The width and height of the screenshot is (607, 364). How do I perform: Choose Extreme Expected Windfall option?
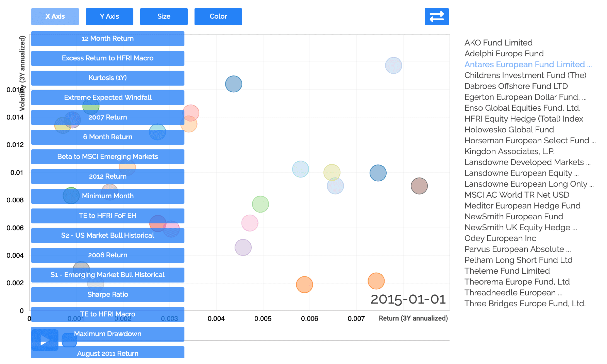tap(108, 98)
